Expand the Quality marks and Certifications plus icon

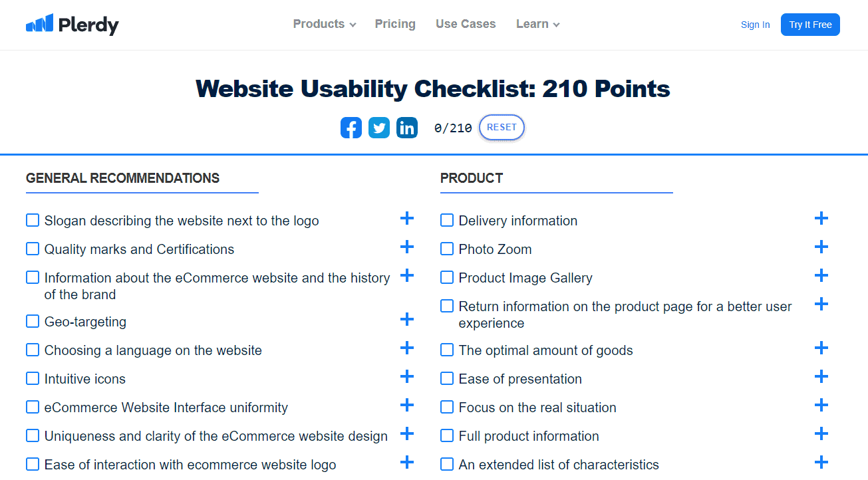(407, 247)
